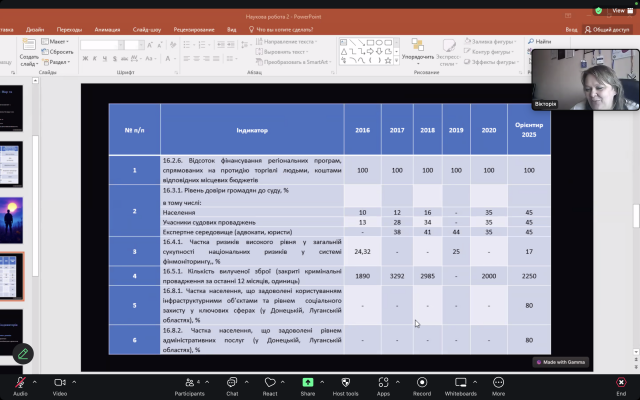The image size is (640, 400).
Task: Click bulleted list icon
Action: [187, 44]
